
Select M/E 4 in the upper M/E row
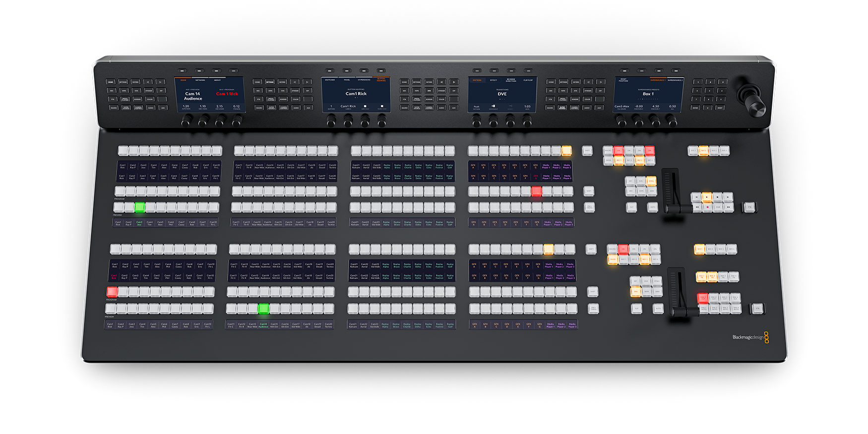click(x=724, y=150)
